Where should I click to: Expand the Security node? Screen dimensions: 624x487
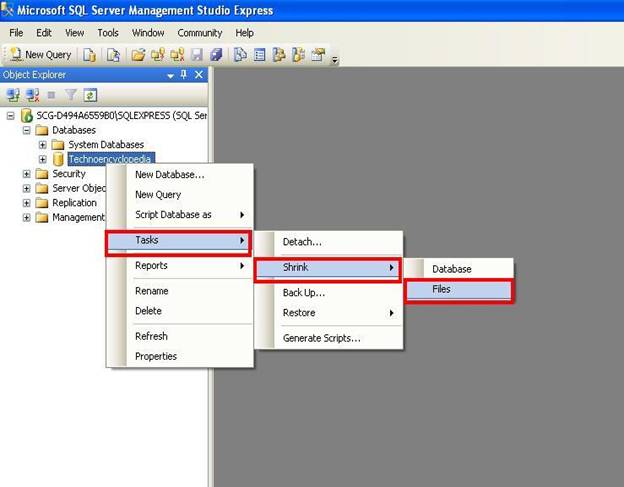click(27, 174)
